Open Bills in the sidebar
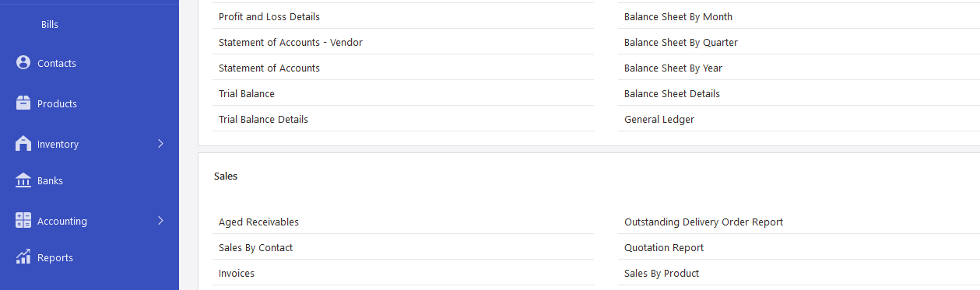The height and width of the screenshot is (290, 980). [x=50, y=25]
